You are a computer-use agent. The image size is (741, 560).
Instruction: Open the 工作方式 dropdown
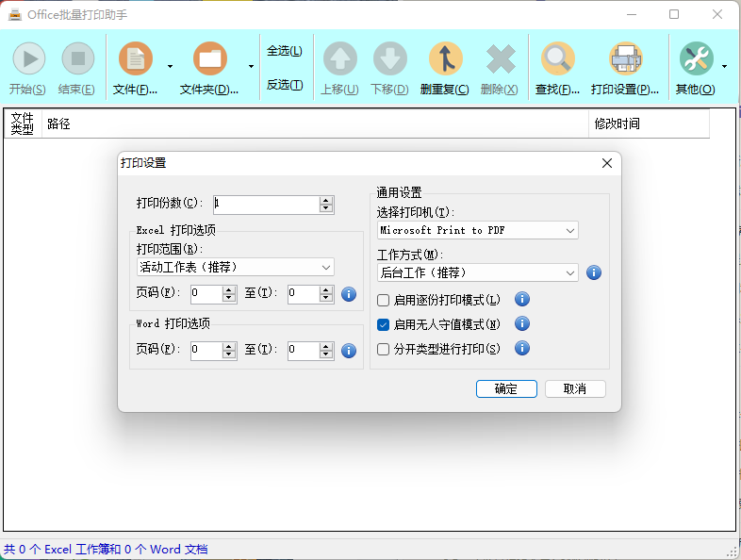pos(477,272)
